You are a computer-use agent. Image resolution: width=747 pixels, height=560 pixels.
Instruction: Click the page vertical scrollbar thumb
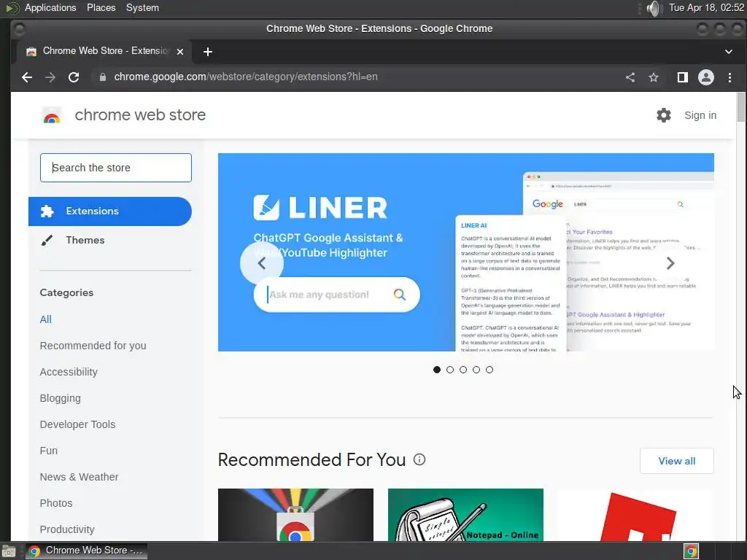coord(741,107)
